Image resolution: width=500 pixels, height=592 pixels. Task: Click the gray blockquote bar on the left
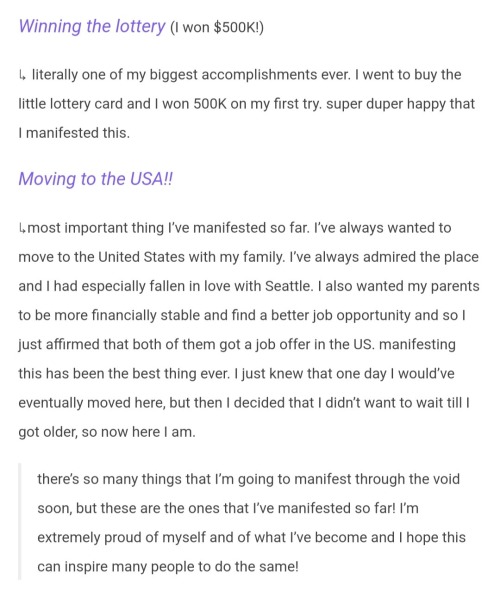[20, 522]
